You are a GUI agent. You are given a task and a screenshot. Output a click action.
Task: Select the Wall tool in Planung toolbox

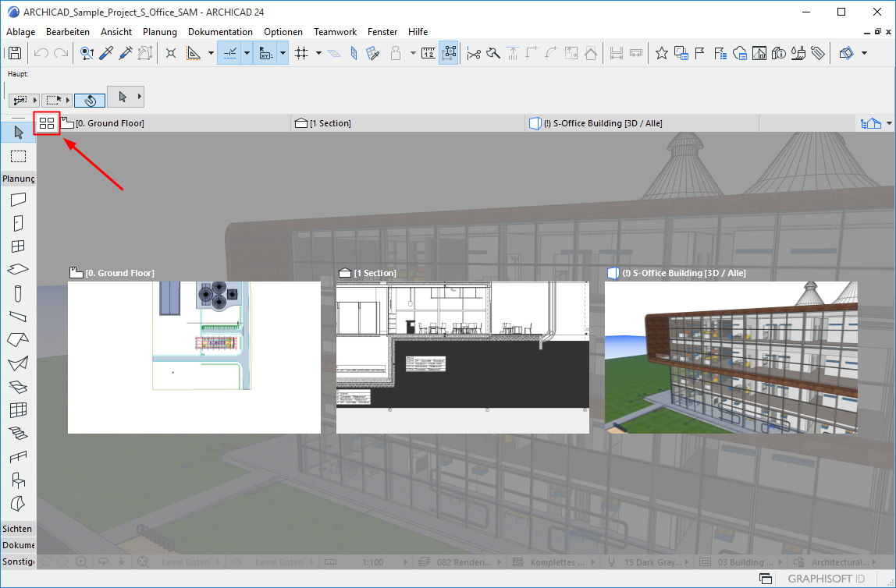pos(18,200)
